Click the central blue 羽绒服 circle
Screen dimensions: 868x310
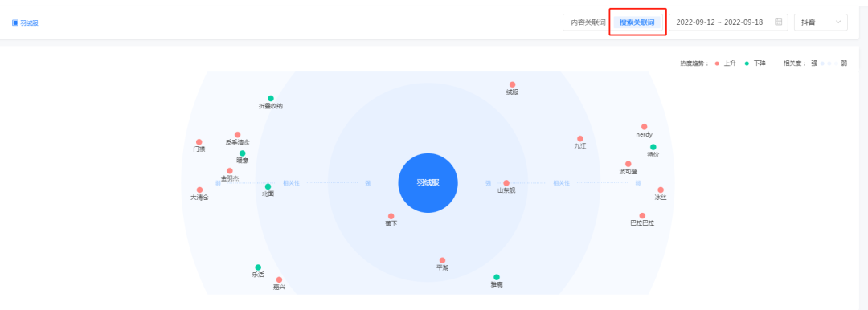point(428,182)
